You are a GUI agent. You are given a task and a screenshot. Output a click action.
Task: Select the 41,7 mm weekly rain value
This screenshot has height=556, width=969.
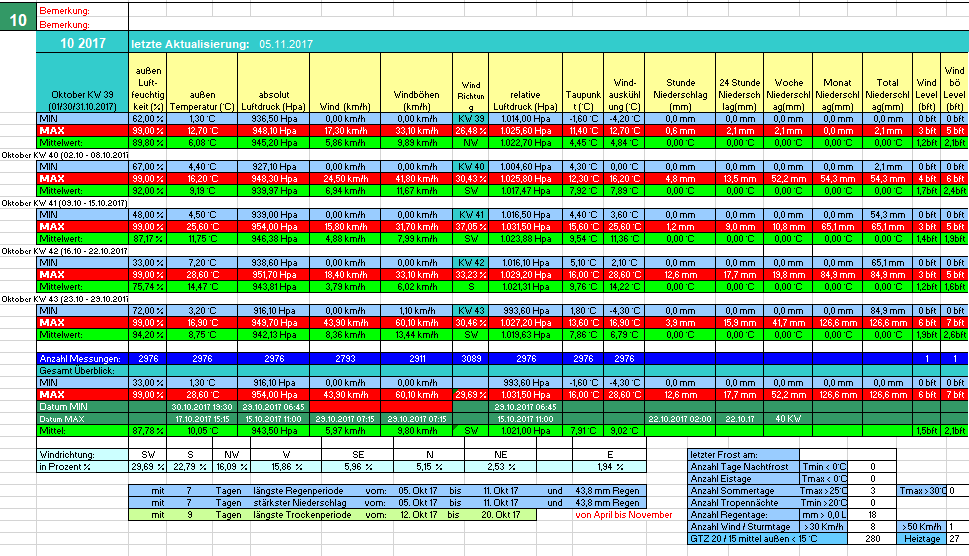point(788,322)
